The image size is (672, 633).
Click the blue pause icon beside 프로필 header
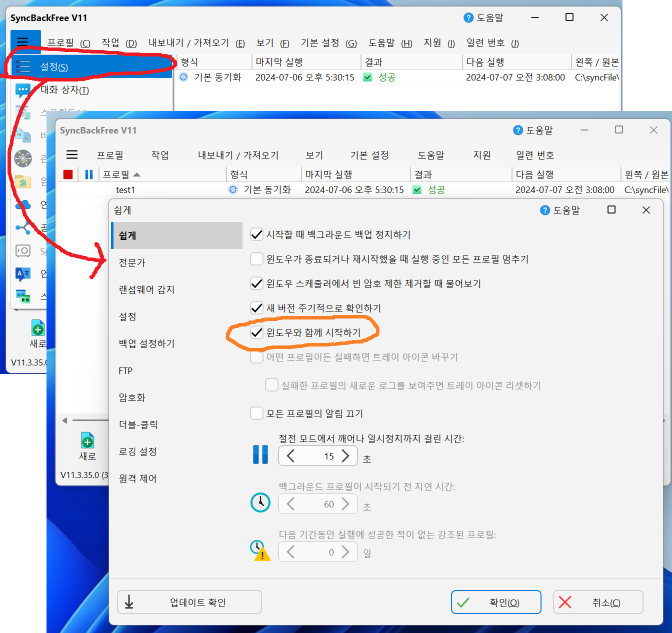click(89, 174)
